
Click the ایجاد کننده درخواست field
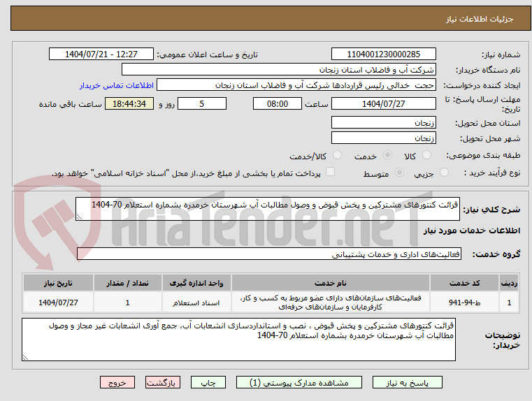[296, 85]
